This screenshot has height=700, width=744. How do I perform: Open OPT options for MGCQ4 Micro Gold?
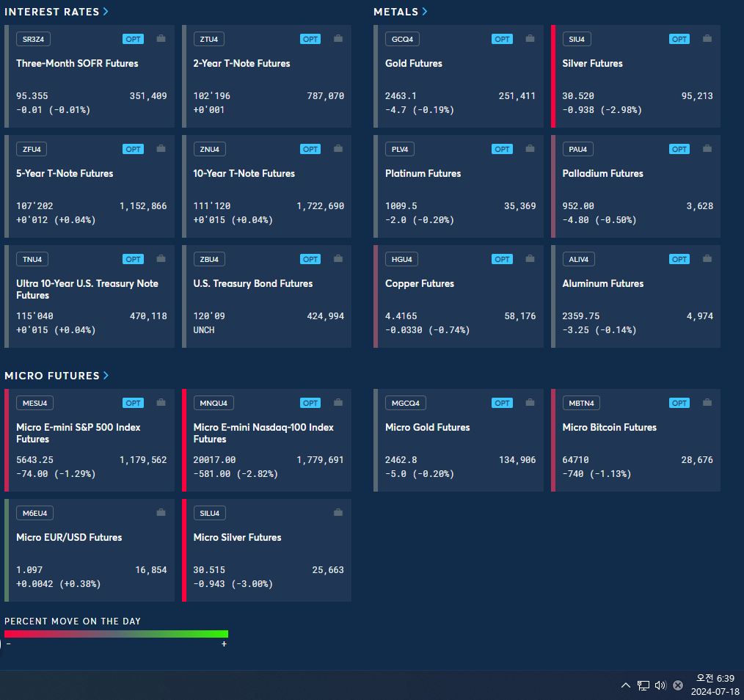point(502,403)
